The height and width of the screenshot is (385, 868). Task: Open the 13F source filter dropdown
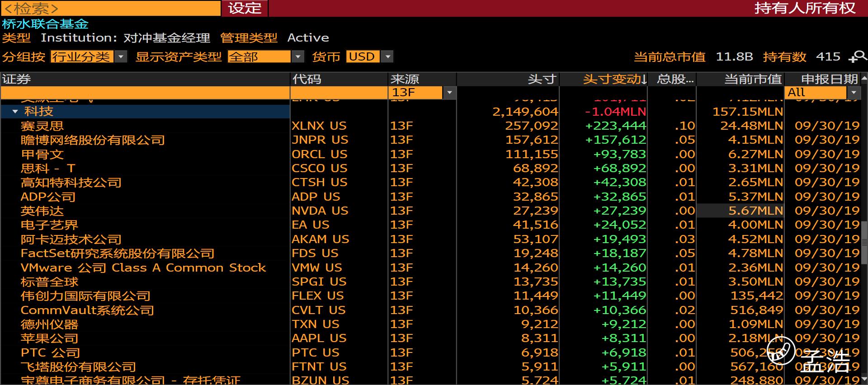click(x=449, y=93)
